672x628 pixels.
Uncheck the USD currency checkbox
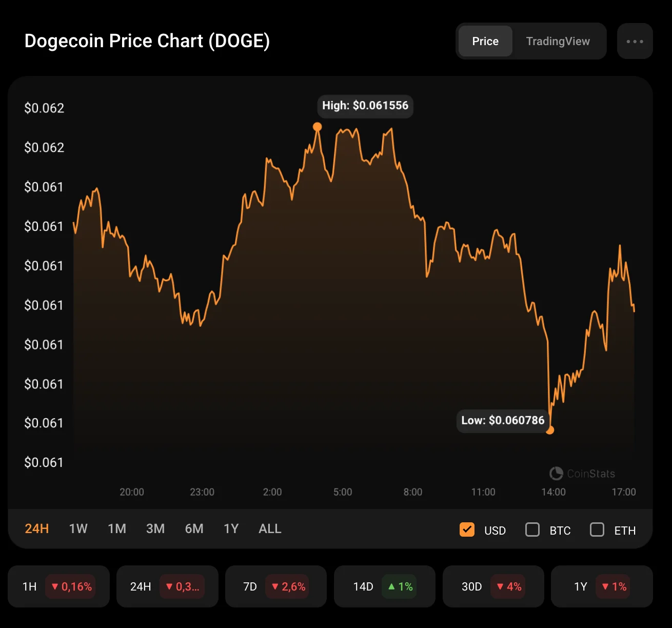pos(467,529)
